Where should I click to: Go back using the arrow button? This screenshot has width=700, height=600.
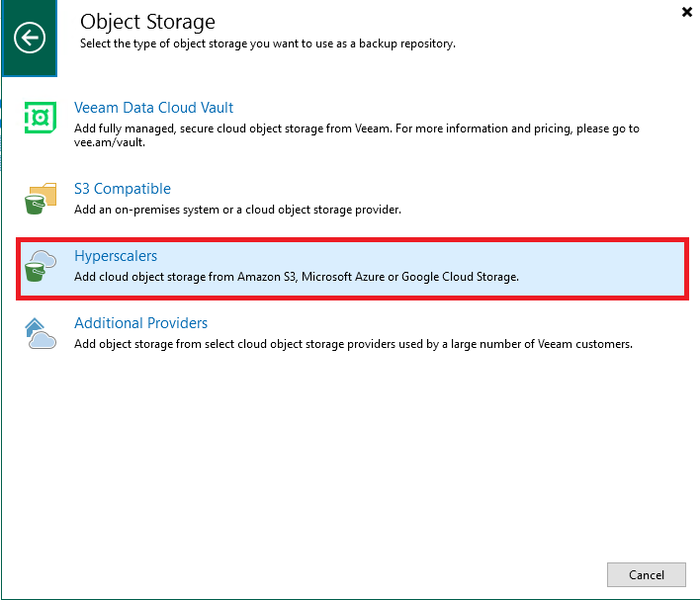pos(30,38)
